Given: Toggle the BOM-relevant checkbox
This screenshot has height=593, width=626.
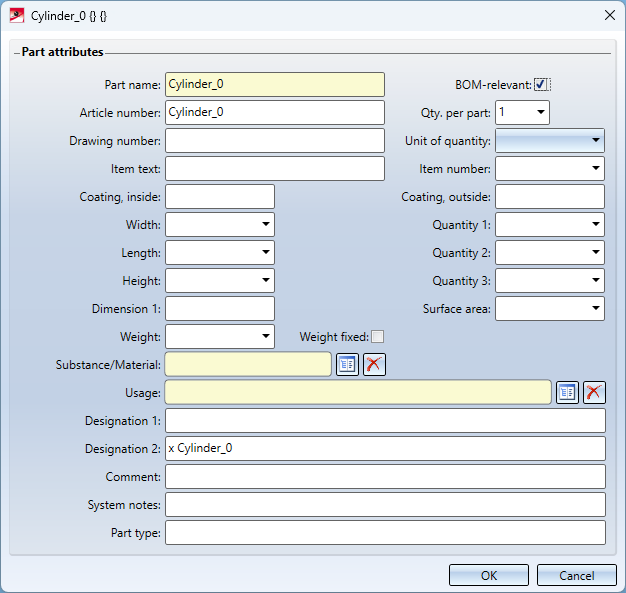Looking at the screenshot, I should click(541, 85).
